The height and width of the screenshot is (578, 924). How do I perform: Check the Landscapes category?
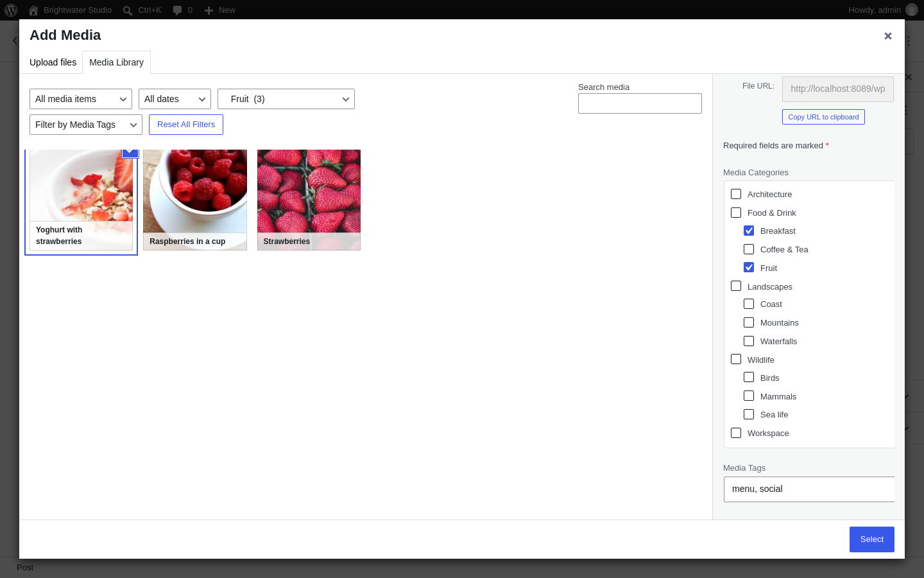[736, 286]
